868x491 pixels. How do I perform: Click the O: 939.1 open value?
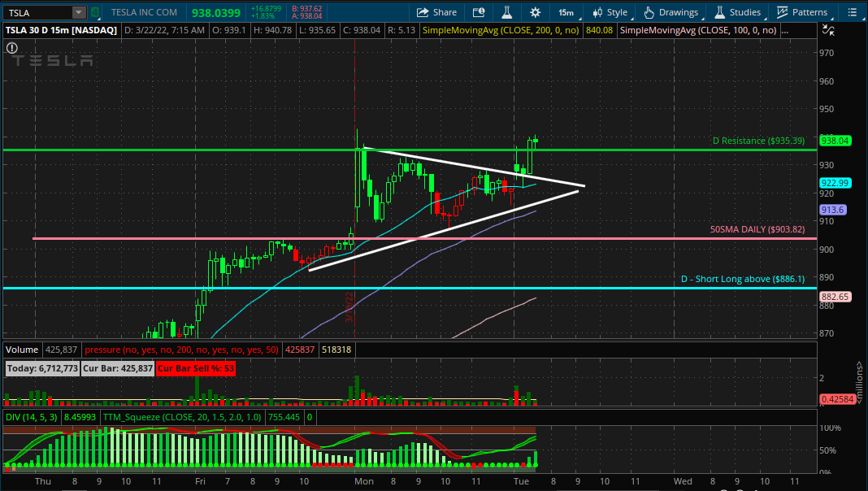(x=228, y=30)
